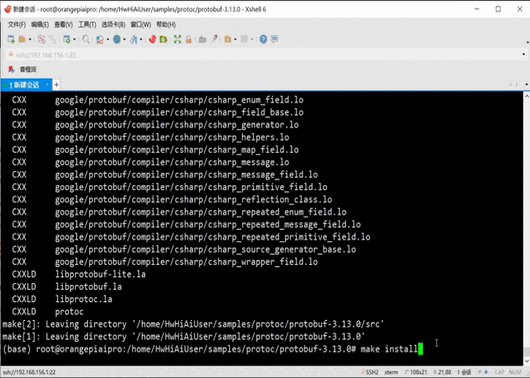Click the Xshell app logo in title bar
This screenshot has width=530, height=378.
tap(7, 9)
